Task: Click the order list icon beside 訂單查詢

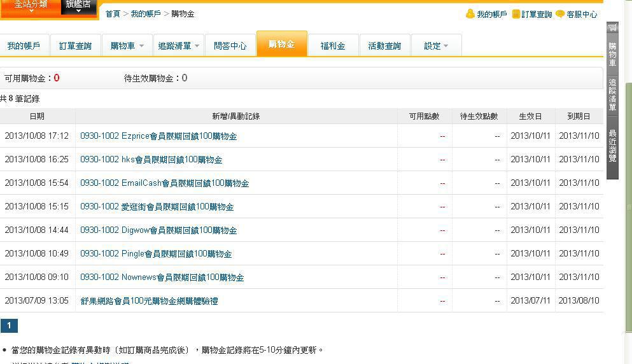Action: [x=516, y=14]
